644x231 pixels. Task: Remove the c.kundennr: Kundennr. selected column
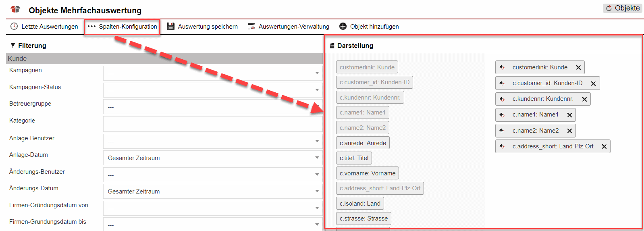pyautogui.click(x=584, y=99)
